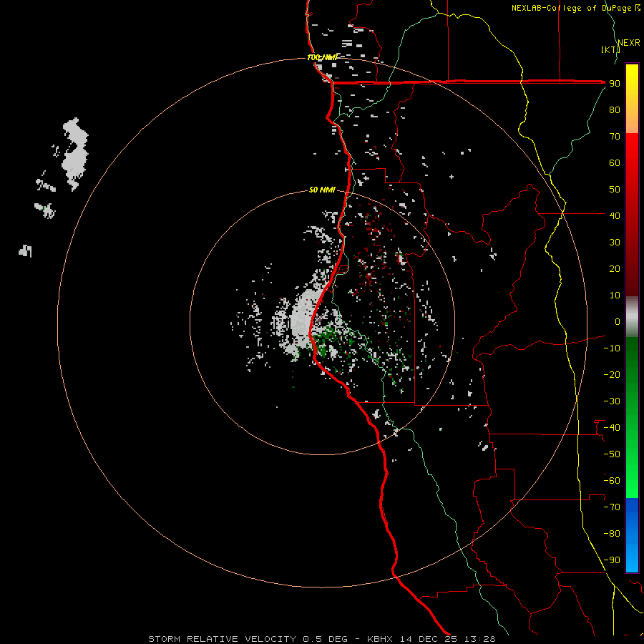Click the 40 value on the velocity scale
Image resolution: width=644 pixels, height=644 pixels.
pos(615,215)
